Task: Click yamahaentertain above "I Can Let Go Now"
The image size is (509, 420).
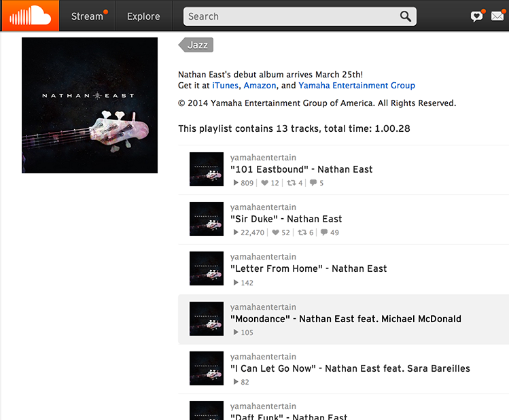Action: click(x=263, y=357)
